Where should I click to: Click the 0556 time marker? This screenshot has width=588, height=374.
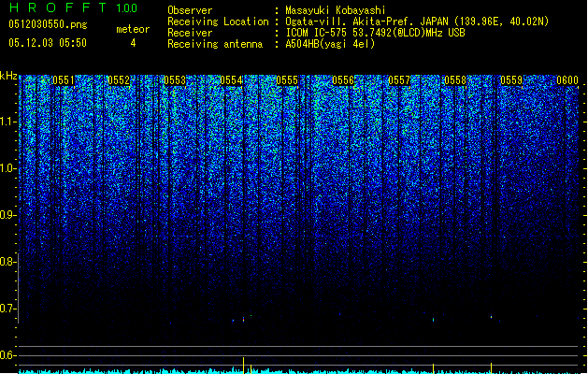343,80
